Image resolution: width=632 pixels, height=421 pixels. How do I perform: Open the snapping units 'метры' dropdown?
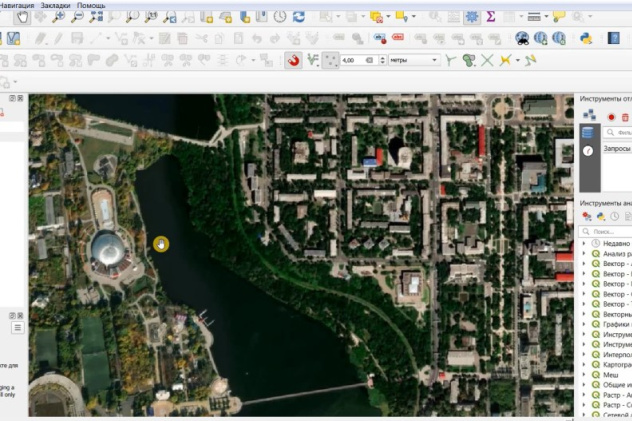point(413,60)
